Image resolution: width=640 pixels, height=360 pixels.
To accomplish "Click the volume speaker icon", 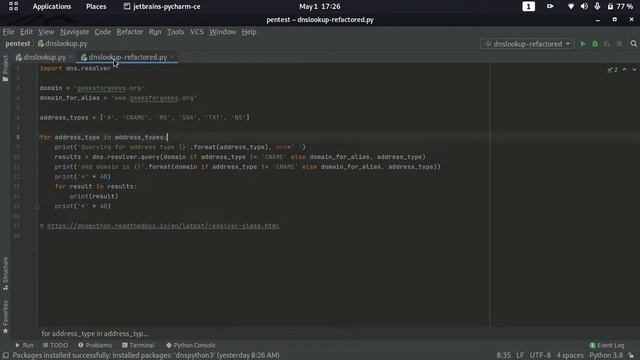I will [x=584, y=7].
